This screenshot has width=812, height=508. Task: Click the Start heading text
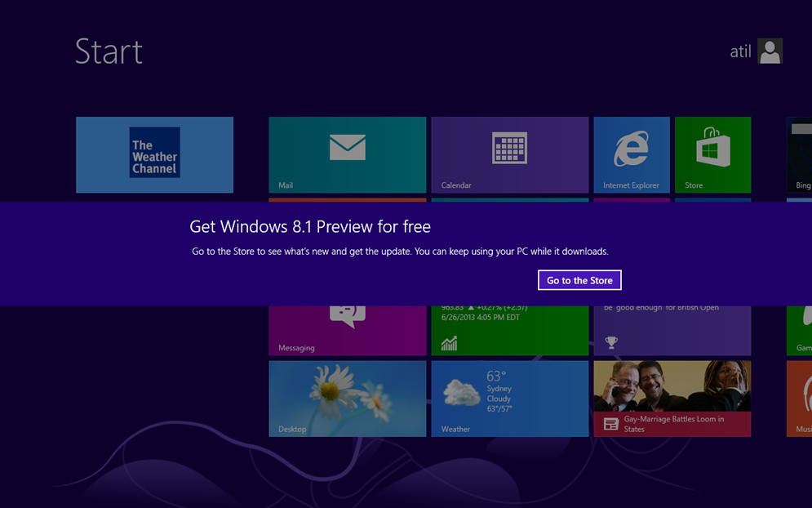point(109,51)
